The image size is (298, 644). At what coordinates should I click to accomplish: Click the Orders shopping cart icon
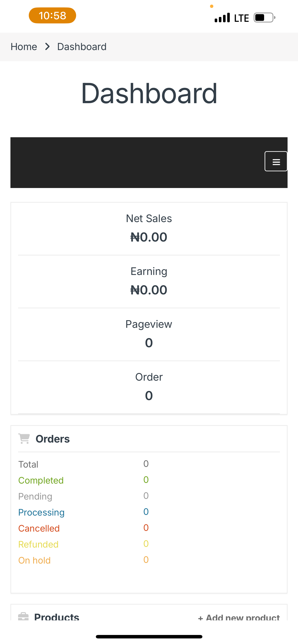coord(24,439)
